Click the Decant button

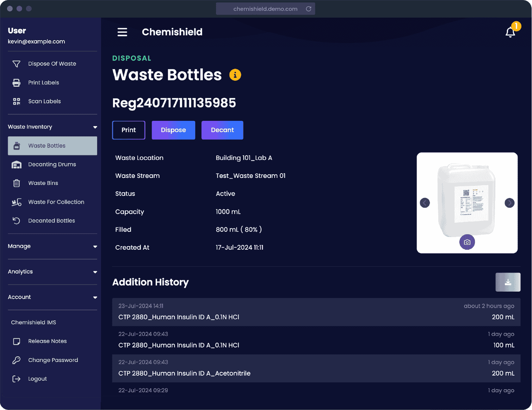click(x=222, y=130)
